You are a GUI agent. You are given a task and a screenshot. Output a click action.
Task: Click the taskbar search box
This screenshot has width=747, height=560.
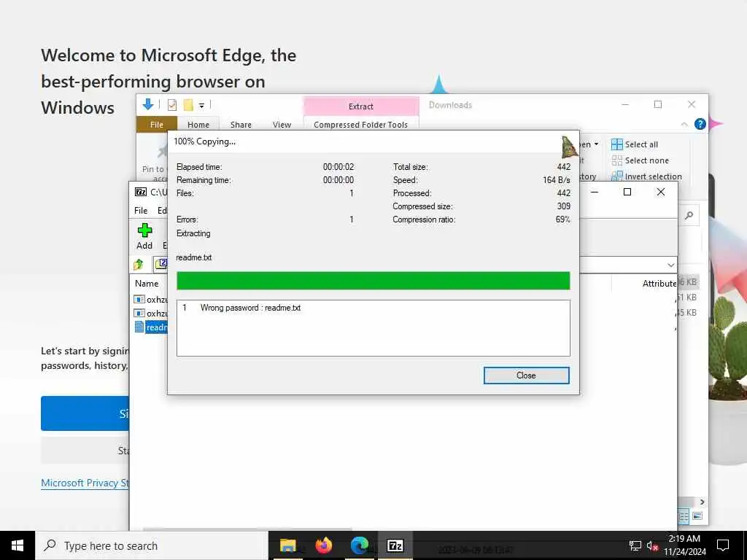(152, 545)
